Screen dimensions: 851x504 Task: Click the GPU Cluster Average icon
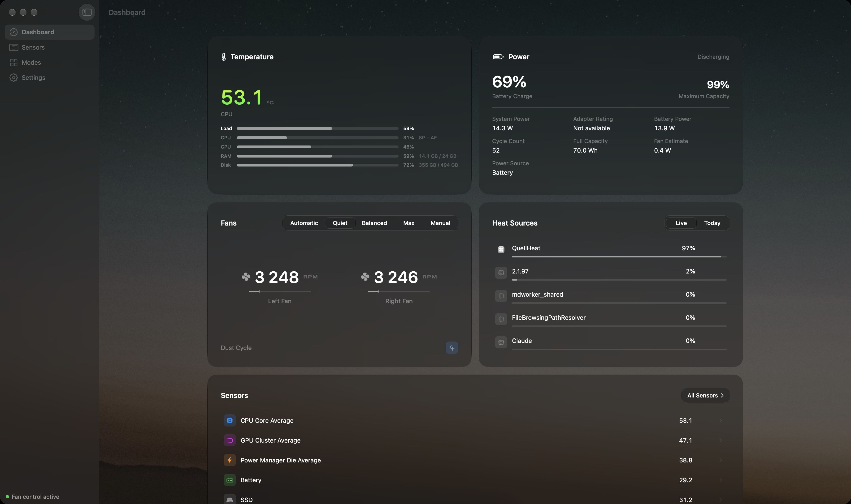click(230, 440)
